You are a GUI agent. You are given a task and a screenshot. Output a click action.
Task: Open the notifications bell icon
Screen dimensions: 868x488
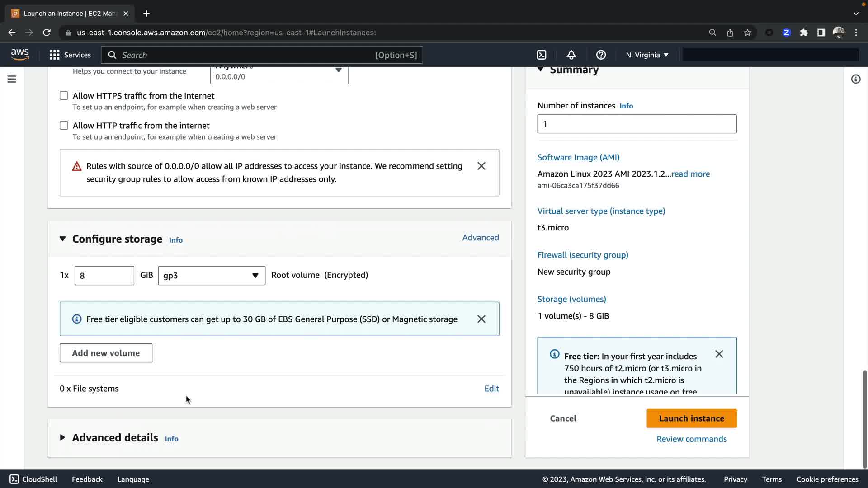click(571, 55)
